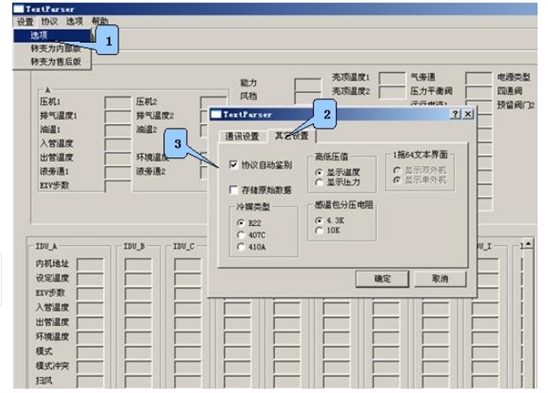Click the 取消 button

click(x=440, y=279)
